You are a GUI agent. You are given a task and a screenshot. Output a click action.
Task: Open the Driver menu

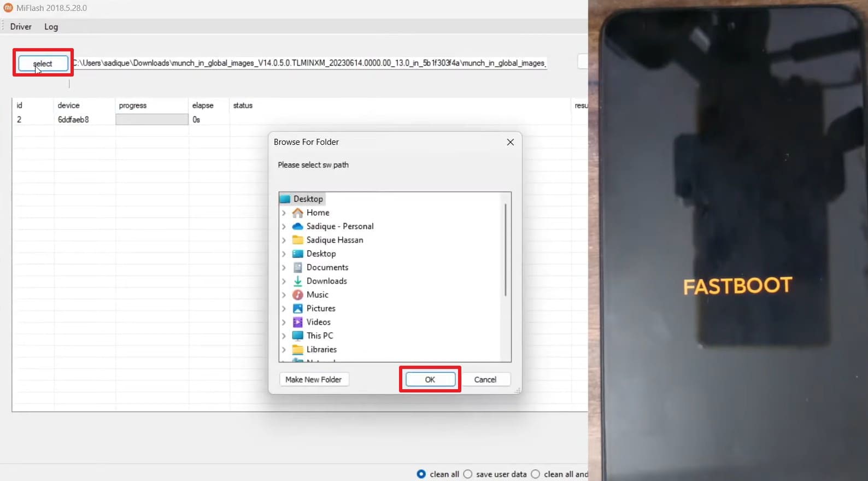tap(21, 26)
